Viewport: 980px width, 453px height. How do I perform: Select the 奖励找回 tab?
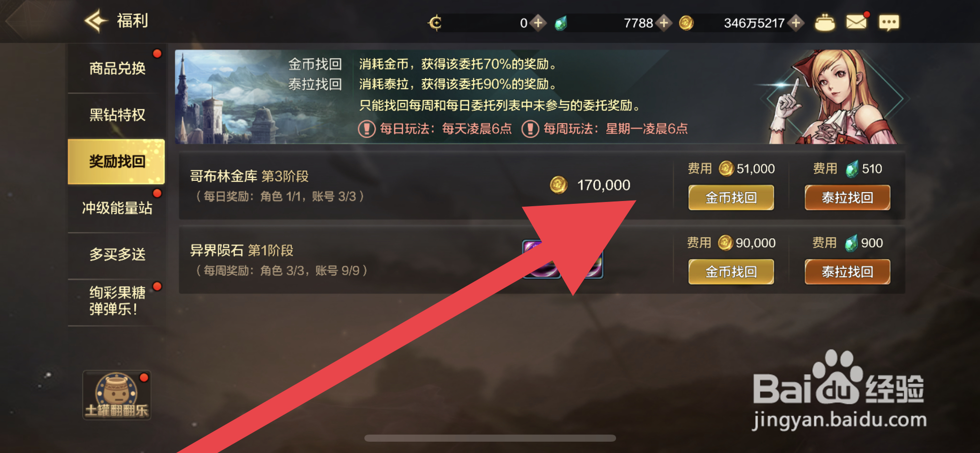coord(116,161)
